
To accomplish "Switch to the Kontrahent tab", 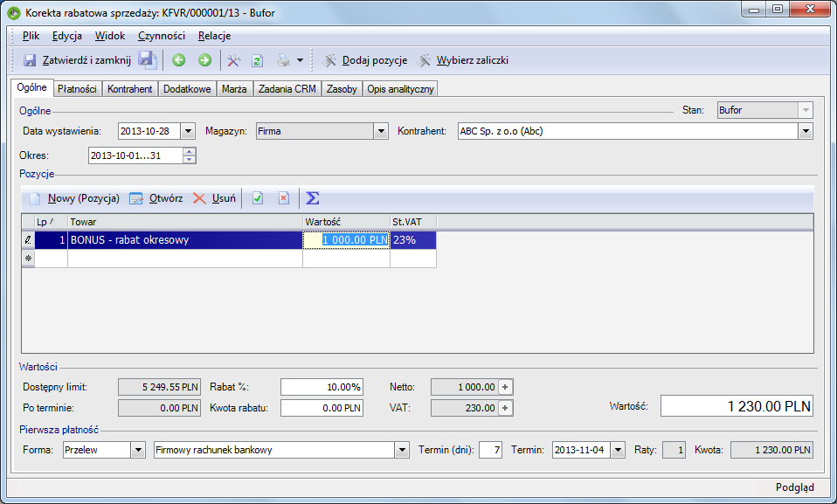I will 129,88.
